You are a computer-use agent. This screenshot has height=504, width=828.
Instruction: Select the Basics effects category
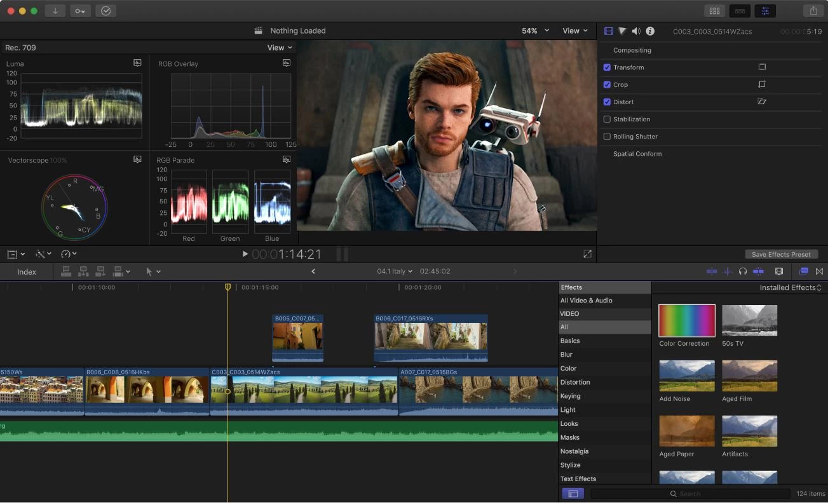[x=604, y=341]
